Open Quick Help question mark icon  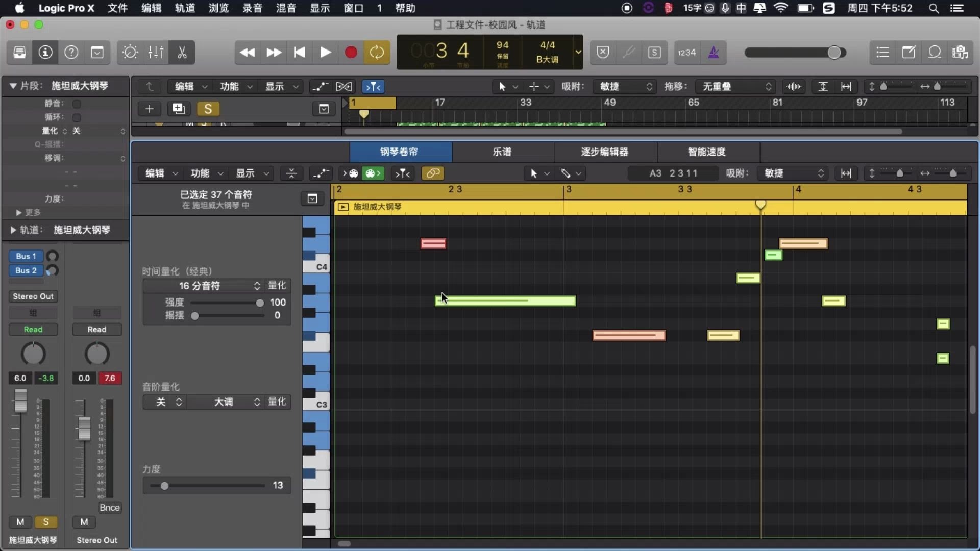click(x=71, y=52)
